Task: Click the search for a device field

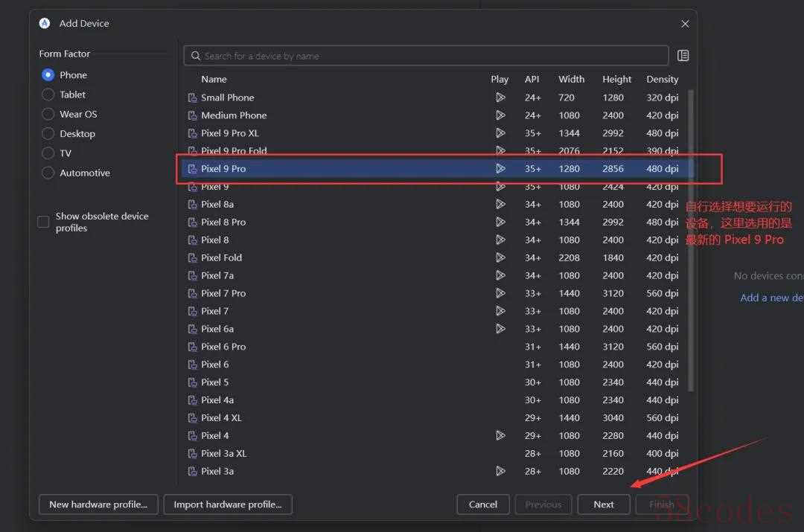Action: (x=426, y=55)
